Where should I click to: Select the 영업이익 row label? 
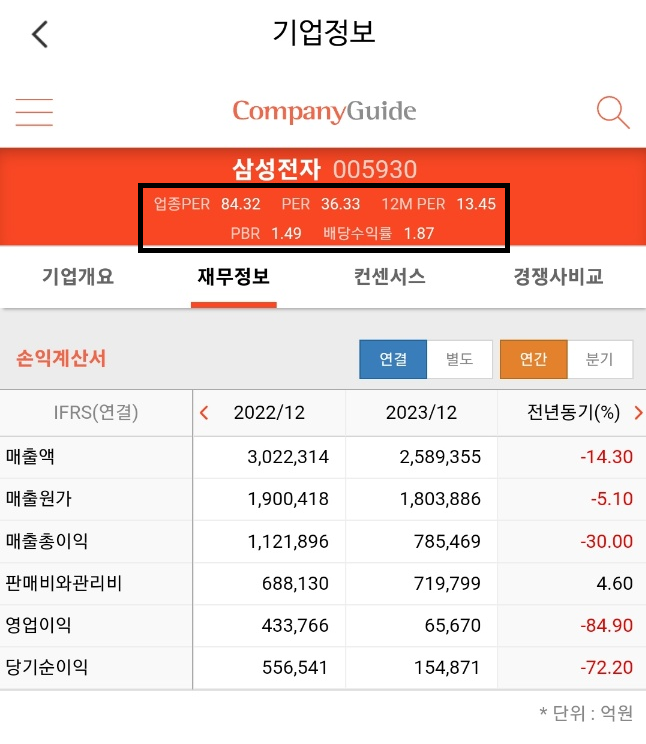pyautogui.click(x=38, y=625)
